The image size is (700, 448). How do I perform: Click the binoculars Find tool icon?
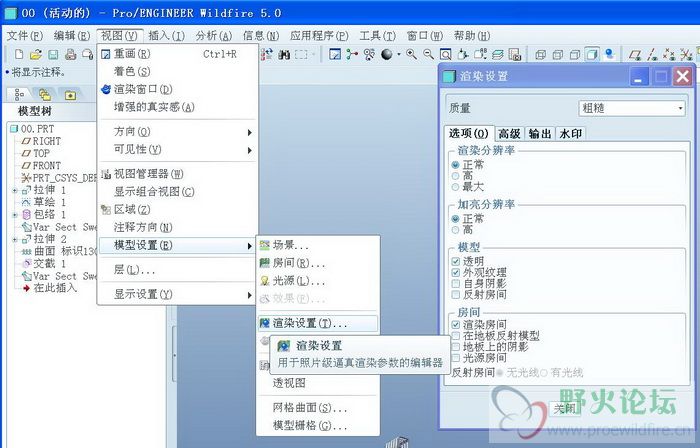[x=284, y=54]
